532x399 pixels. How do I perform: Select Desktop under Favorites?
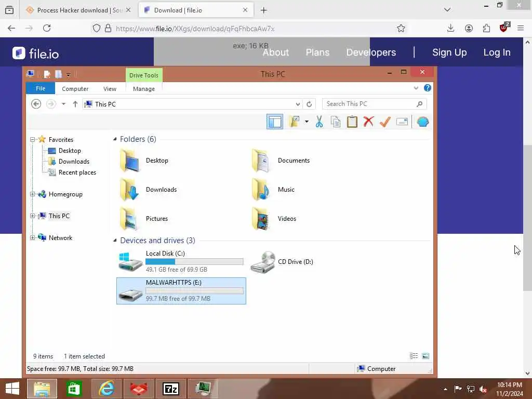(70, 151)
